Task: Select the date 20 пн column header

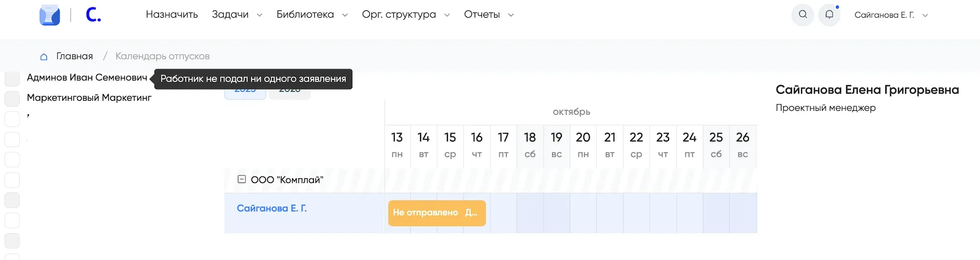Action: pyautogui.click(x=583, y=145)
